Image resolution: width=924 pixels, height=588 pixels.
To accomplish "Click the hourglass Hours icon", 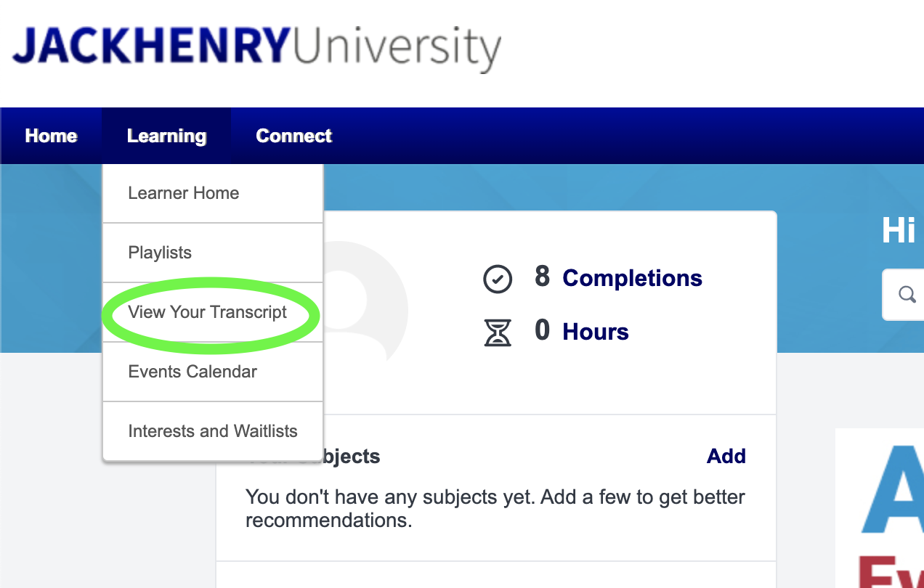I will click(x=498, y=332).
